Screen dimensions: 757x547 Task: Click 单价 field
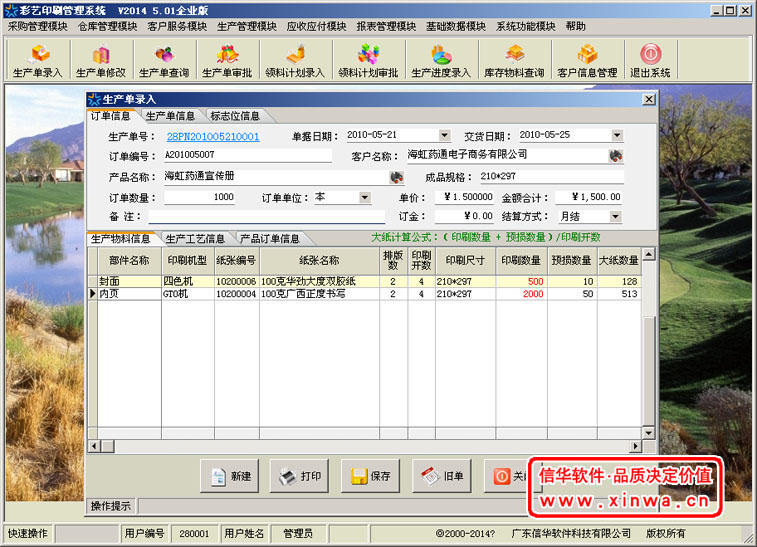point(464,197)
